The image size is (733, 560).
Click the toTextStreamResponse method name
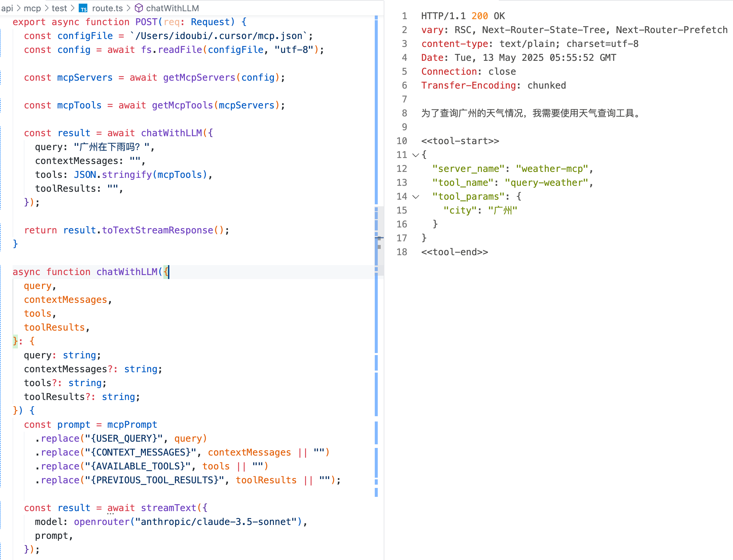point(157,230)
